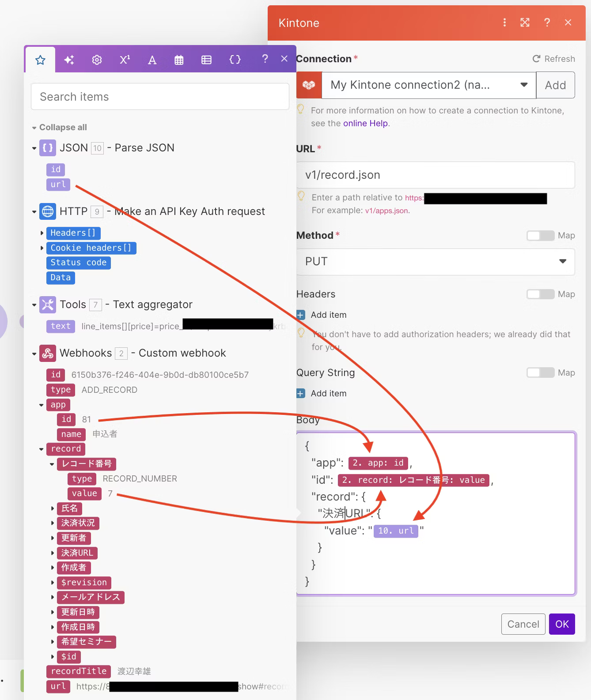Toggle Map switch for Query String

540,373
